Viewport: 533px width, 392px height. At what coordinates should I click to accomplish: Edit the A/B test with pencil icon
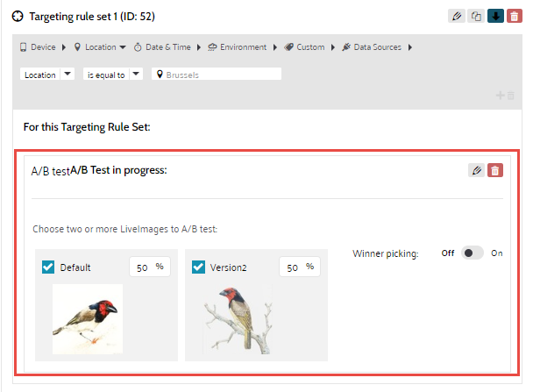(476, 170)
